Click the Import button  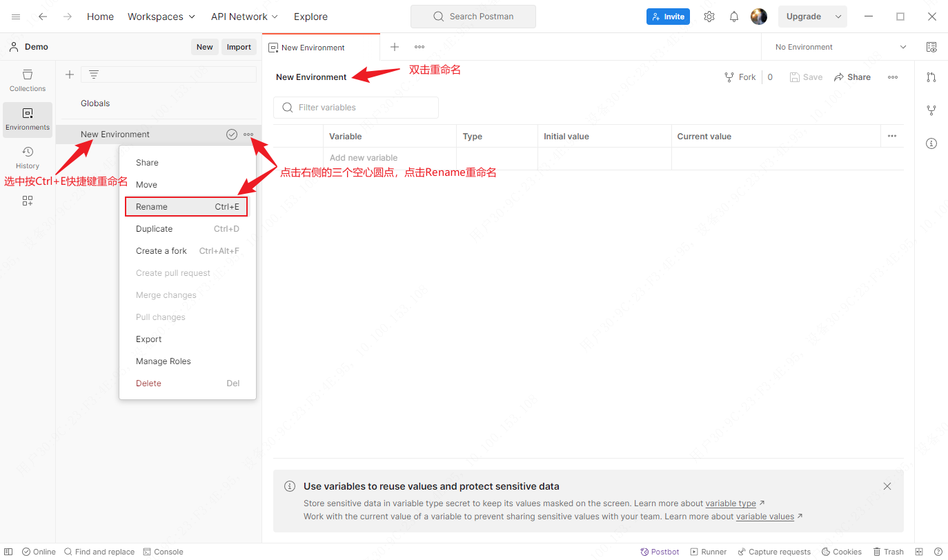pos(239,47)
